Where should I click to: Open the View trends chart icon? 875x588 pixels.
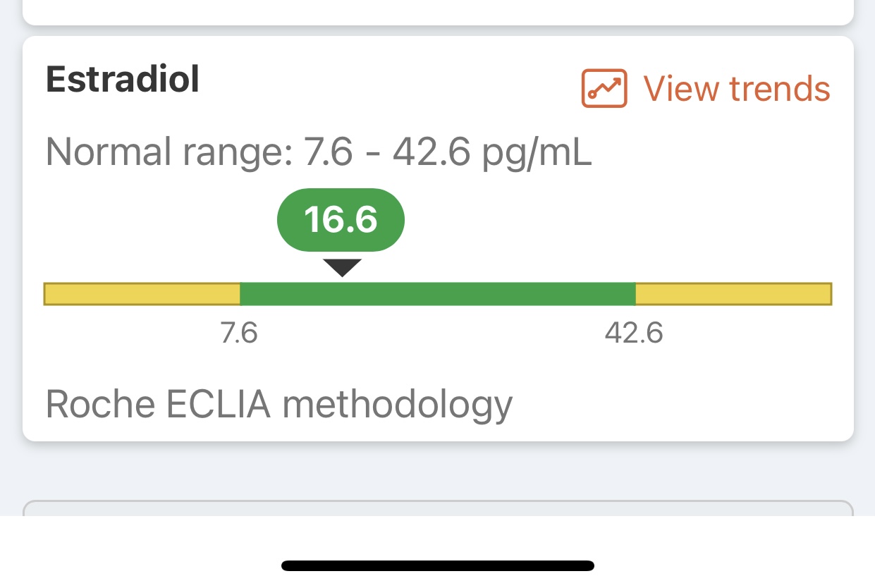604,88
